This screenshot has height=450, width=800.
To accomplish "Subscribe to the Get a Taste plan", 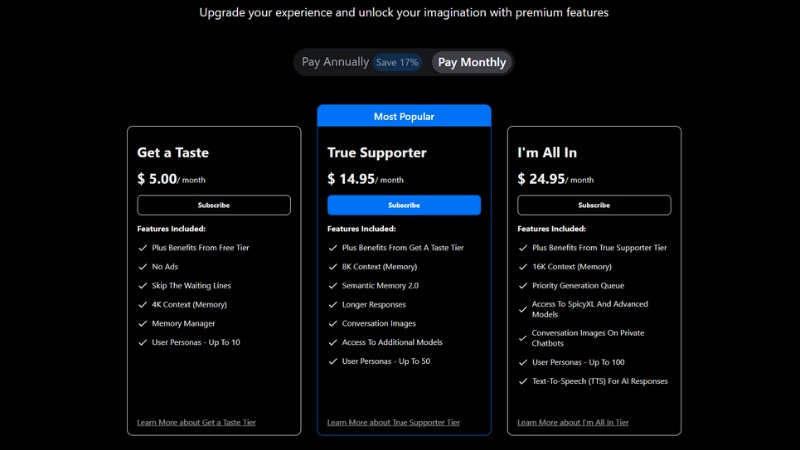I will [214, 205].
